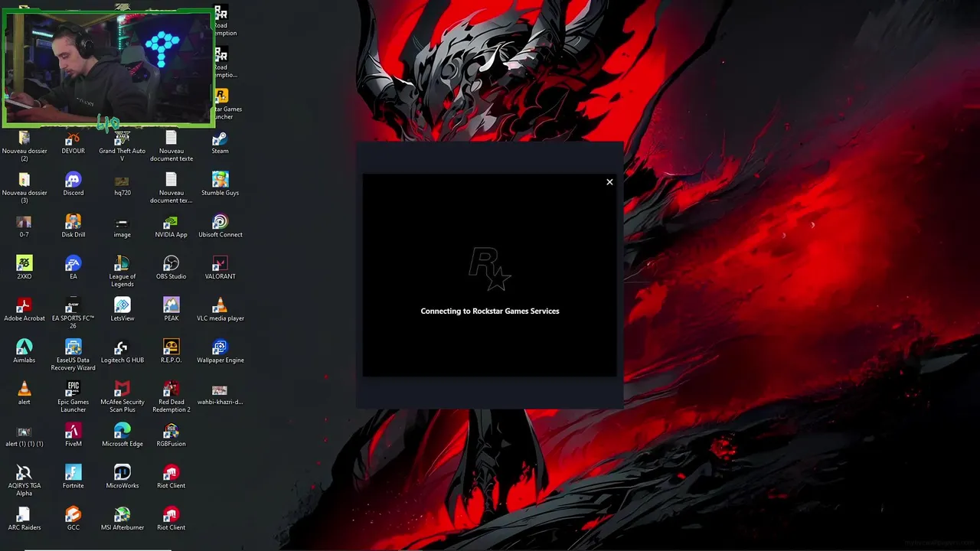980x551 pixels.
Task: Select the ARC Raiders shortcut
Action: coord(24,519)
